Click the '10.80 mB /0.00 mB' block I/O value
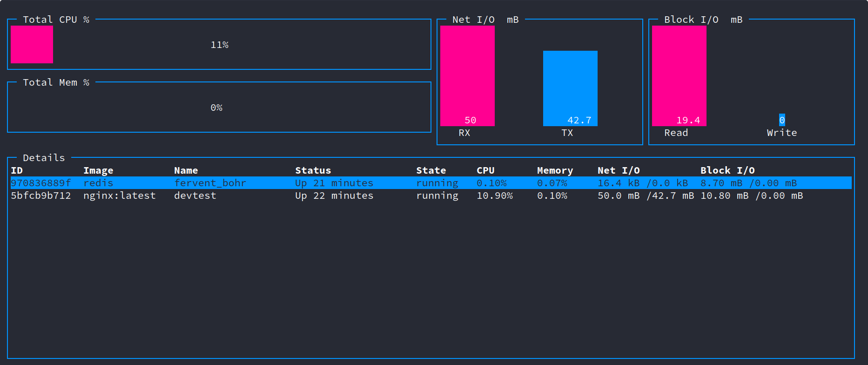868x365 pixels. tap(752, 196)
